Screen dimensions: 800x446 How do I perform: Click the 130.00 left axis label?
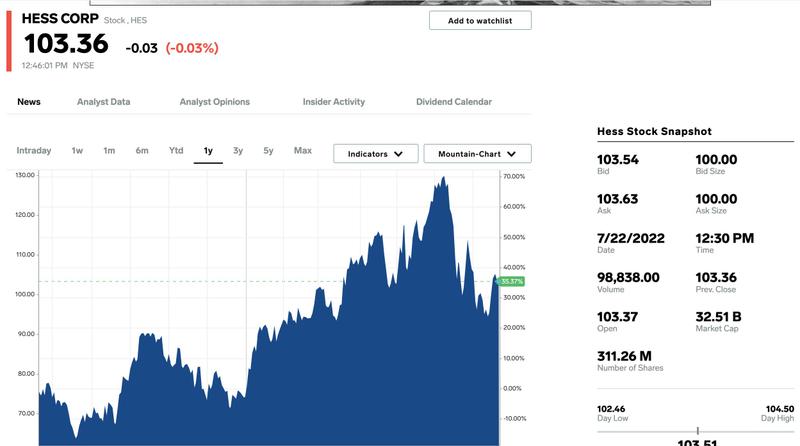(x=25, y=175)
